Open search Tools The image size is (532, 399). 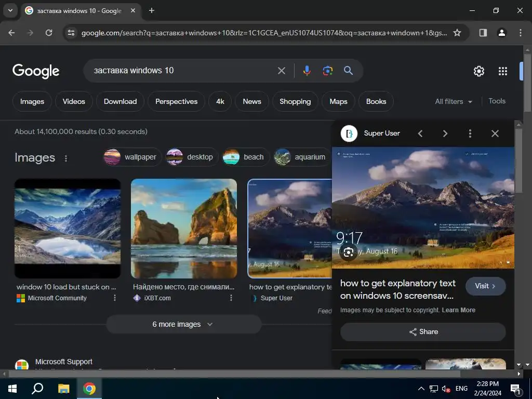point(497,101)
